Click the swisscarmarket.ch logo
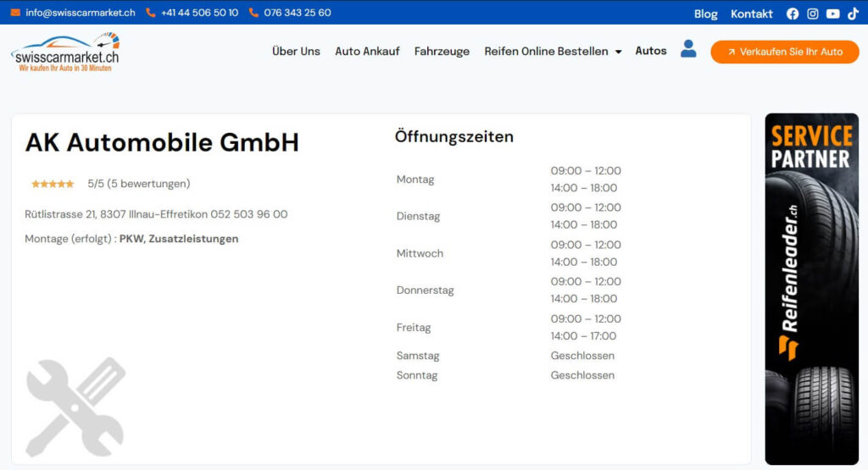The height and width of the screenshot is (470, 868). coord(65,53)
